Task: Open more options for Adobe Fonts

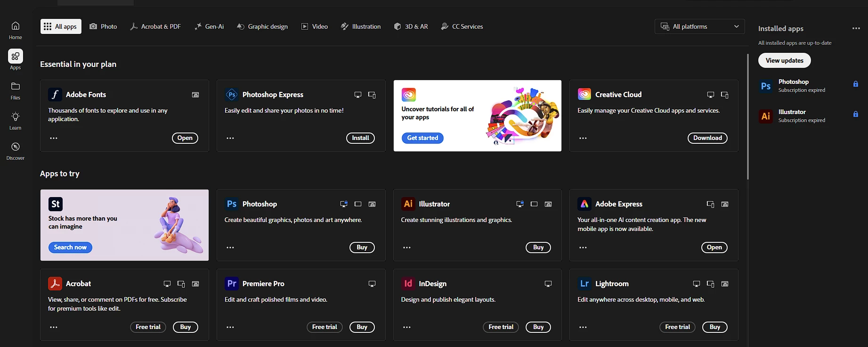Action: pos(54,138)
